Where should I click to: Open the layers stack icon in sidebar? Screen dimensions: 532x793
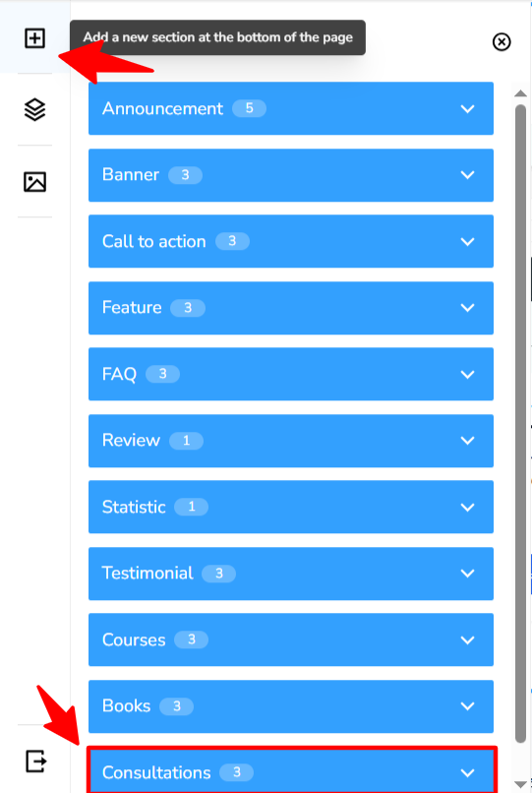point(34,110)
